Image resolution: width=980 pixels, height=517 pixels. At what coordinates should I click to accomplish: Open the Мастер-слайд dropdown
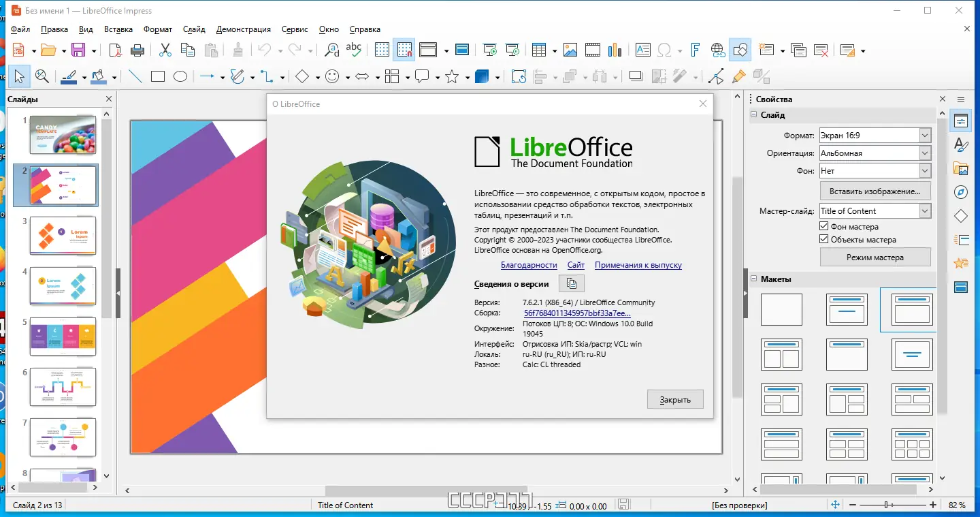click(875, 211)
